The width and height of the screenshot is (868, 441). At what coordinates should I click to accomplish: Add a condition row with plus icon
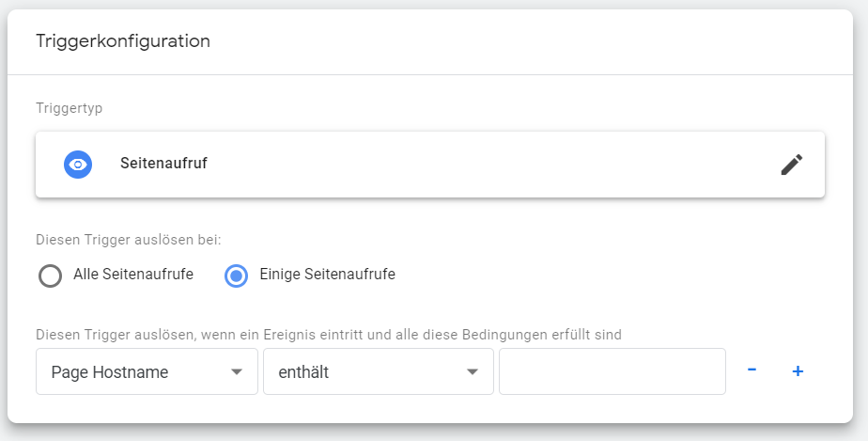798,371
